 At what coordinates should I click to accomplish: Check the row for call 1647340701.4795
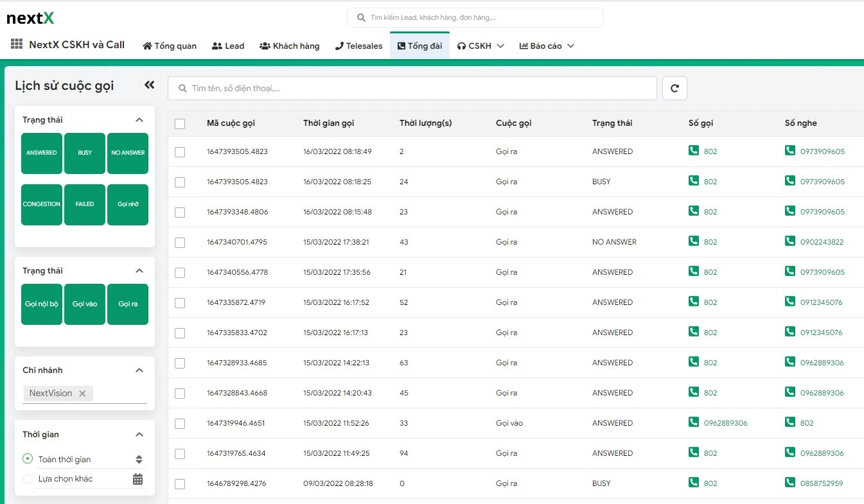pos(180,242)
